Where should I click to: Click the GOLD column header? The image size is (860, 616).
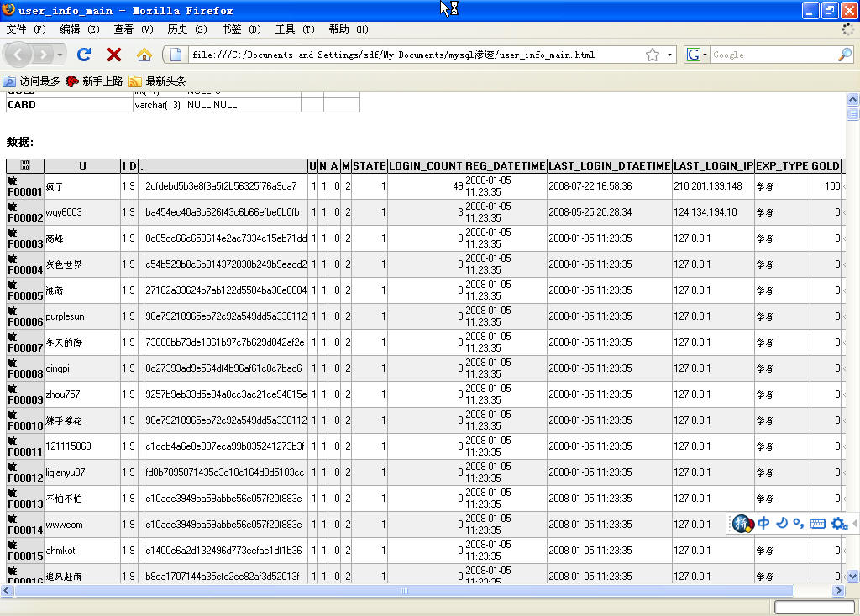pyautogui.click(x=826, y=166)
